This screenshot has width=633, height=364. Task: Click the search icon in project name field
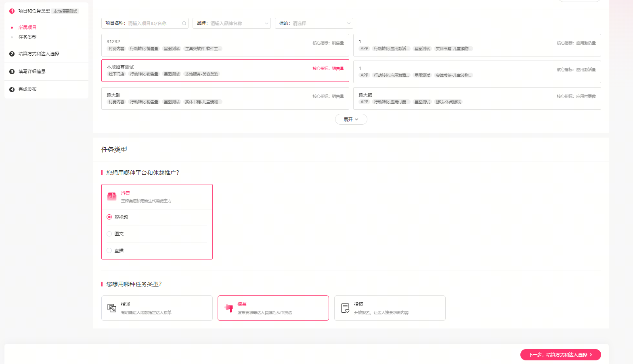[184, 23]
